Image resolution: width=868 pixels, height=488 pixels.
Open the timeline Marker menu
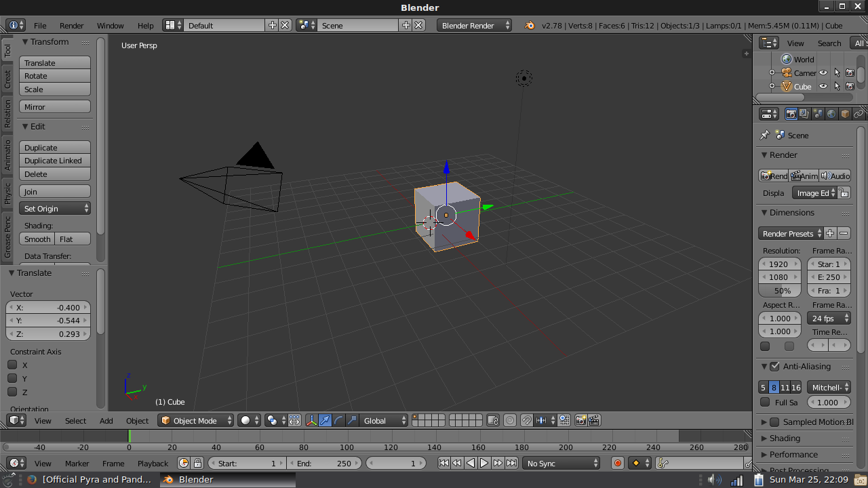[x=77, y=463]
